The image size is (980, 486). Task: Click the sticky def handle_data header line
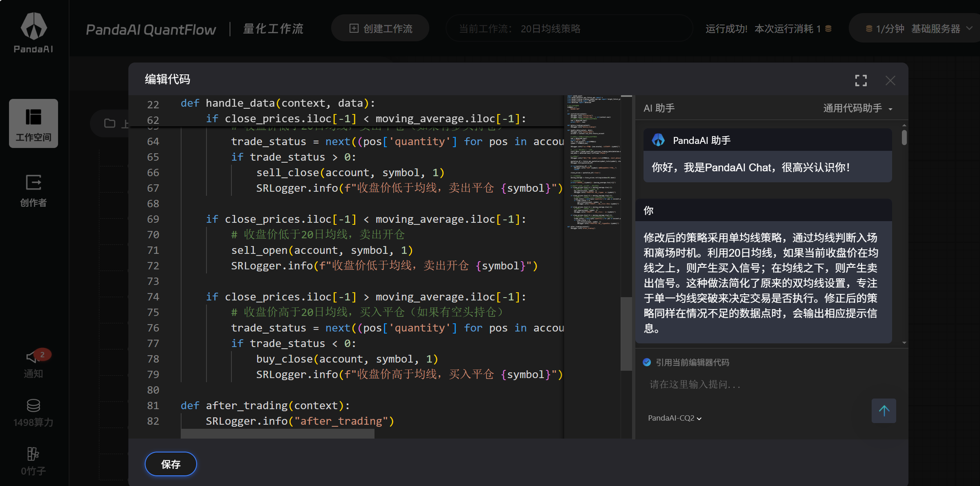[x=278, y=103]
